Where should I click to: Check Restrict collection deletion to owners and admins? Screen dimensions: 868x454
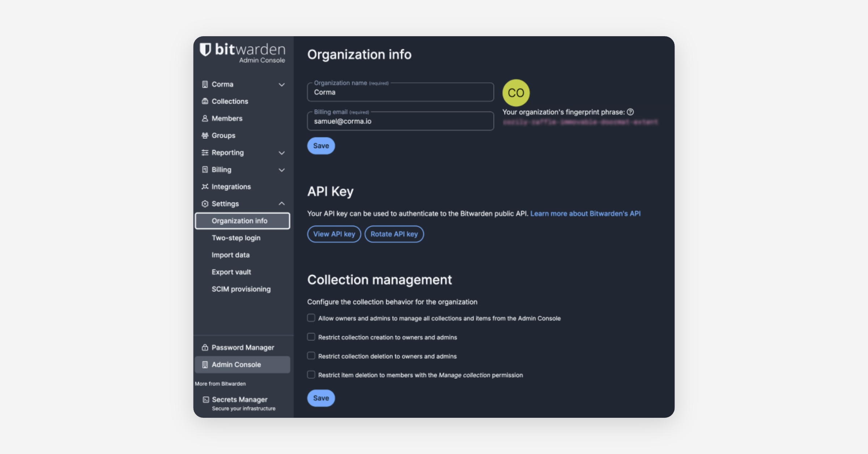(x=311, y=356)
